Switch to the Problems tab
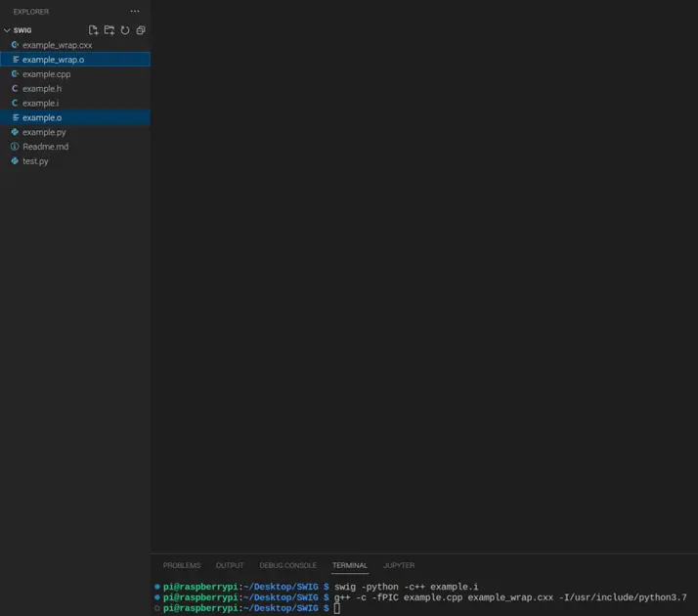 coord(182,565)
